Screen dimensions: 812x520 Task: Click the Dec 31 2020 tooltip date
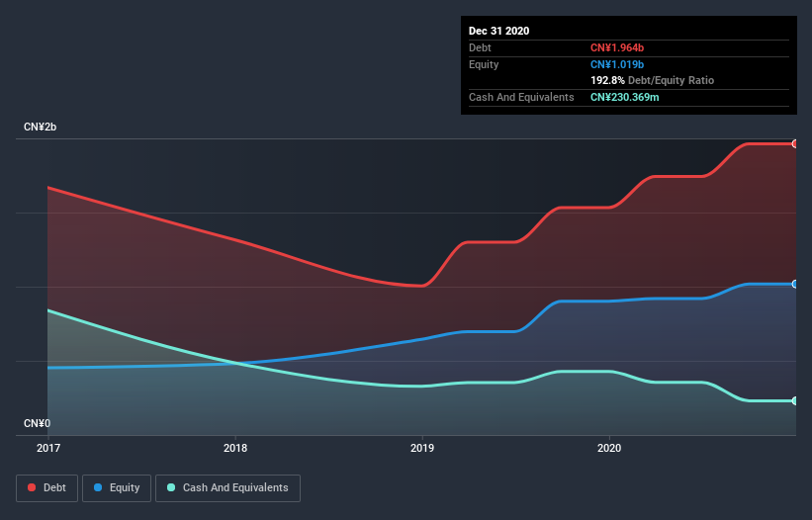point(498,31)
